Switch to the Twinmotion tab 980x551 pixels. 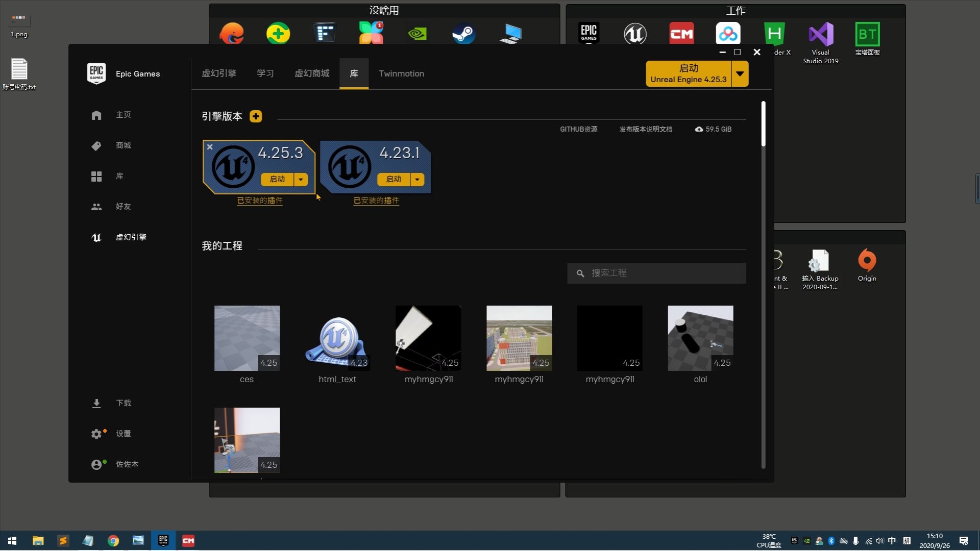click(x=401, y=73)
